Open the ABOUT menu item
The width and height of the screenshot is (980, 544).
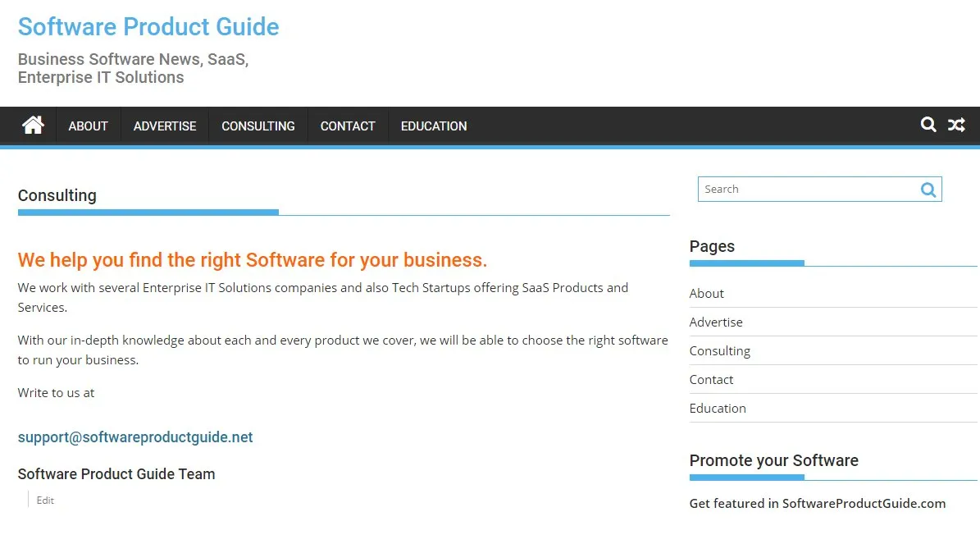[x=88, y=126]
